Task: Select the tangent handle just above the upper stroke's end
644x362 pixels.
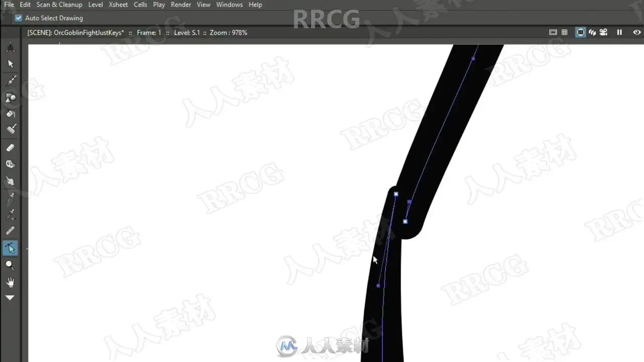Action: (x=409, y=202)
